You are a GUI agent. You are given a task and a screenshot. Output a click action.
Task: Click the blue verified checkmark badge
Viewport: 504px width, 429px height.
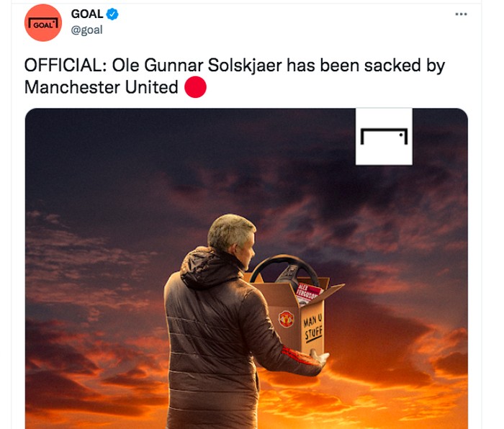tap(112, 14)
